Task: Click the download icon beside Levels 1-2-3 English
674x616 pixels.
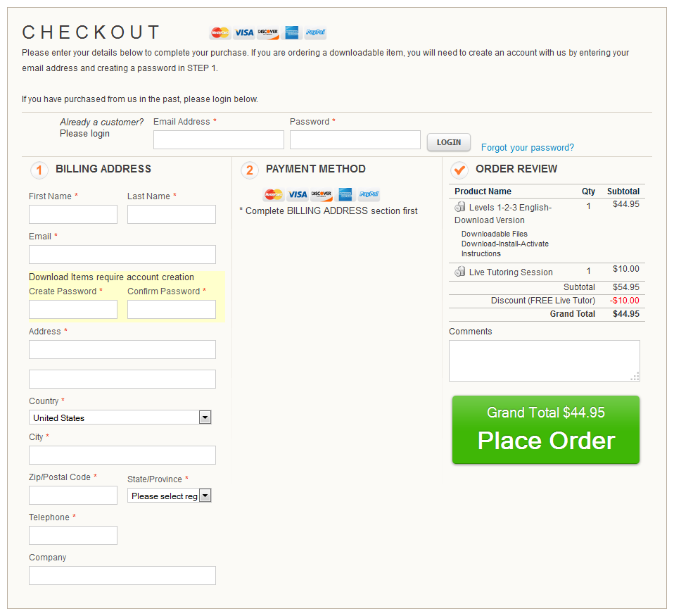Action: [460, 207]
